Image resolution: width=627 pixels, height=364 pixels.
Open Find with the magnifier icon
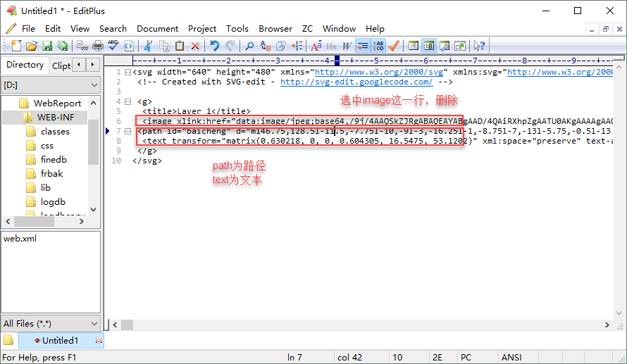click(250, 46)
